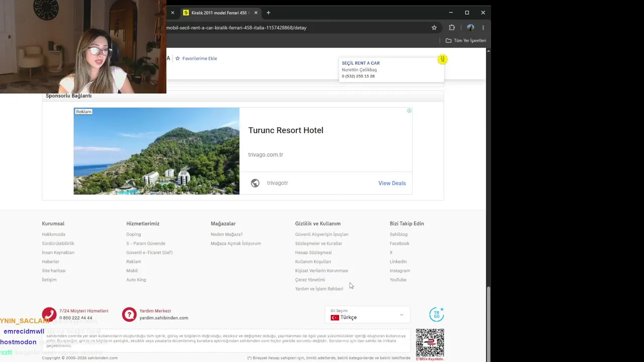Viewport: 644px width, 362px height.
Task: Click the yellow badge next to seller card
Action: click(442, 59)
